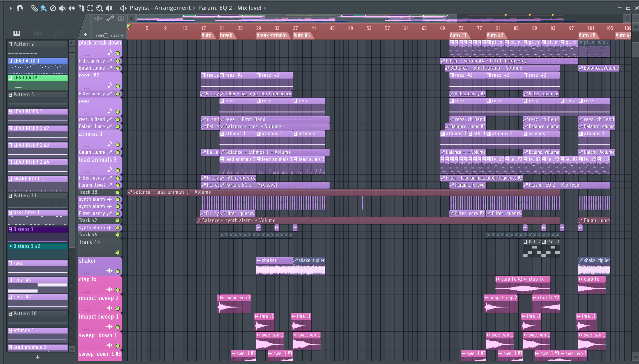Open clip menu of Balance - lead animals 3 - Volume
Screen dimensions: 639x364
130,192
